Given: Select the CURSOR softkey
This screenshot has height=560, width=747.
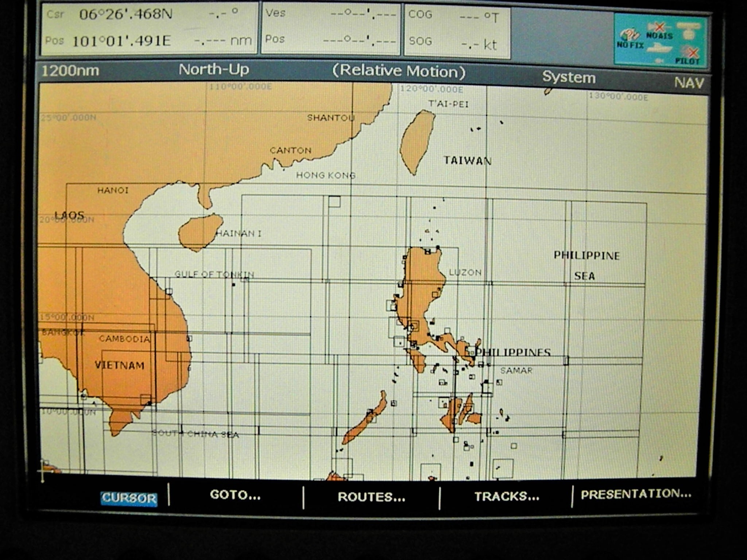Looking at the screenshot, I should pyautogui.click(x=129, y=498).
